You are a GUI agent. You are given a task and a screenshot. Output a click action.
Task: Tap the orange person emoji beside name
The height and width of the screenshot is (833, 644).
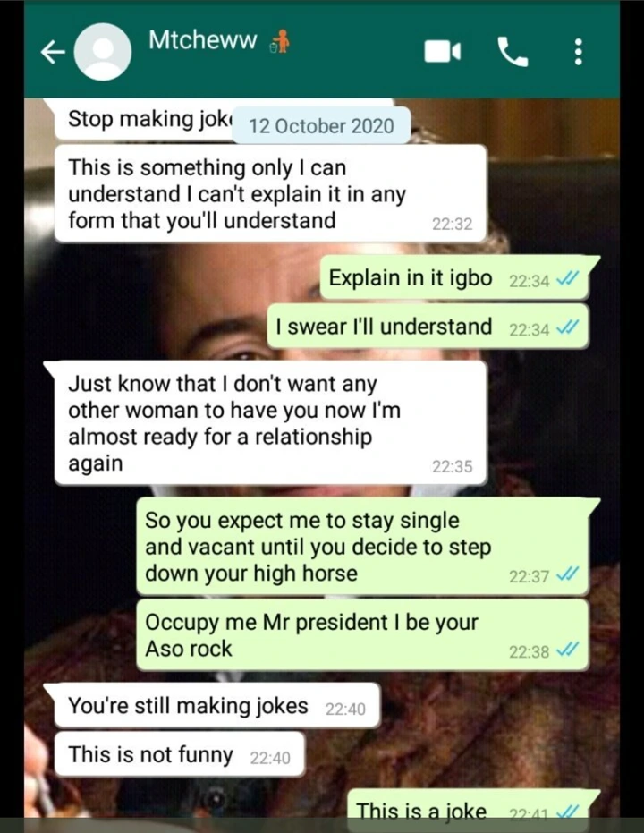[x=280, y=41]
